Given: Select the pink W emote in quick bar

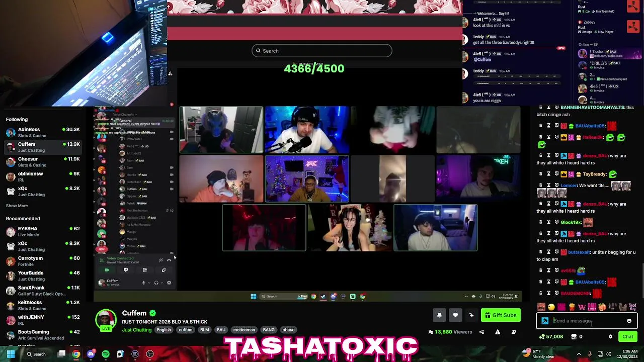Looking at the screenshot, I should pyautogui.click(x=582, y=307).
